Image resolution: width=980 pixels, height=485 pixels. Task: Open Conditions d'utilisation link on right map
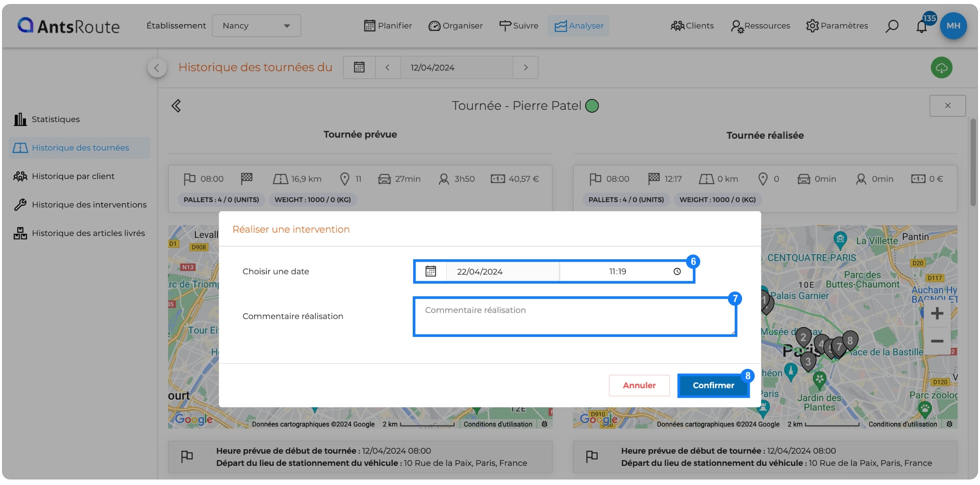pos(903,424)
